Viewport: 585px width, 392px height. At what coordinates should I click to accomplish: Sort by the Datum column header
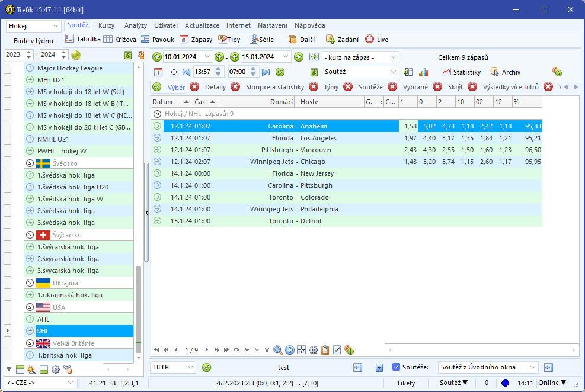pos(172,102)
